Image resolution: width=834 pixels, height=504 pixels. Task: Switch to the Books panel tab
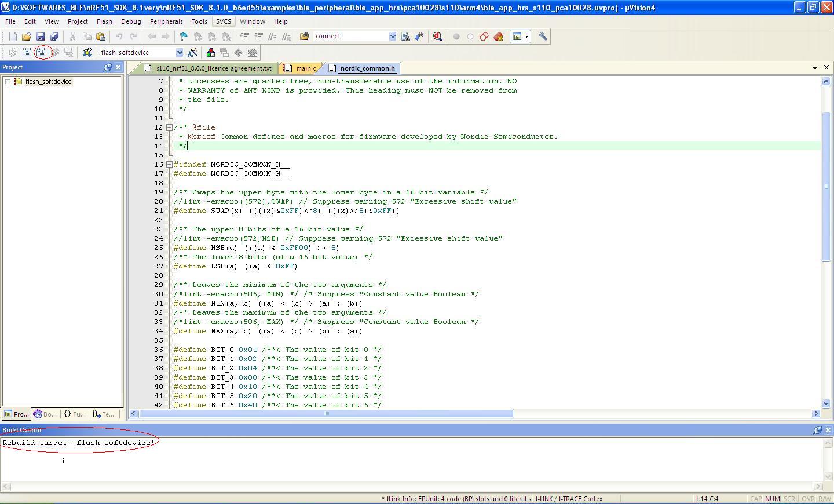tap(45, 414)
